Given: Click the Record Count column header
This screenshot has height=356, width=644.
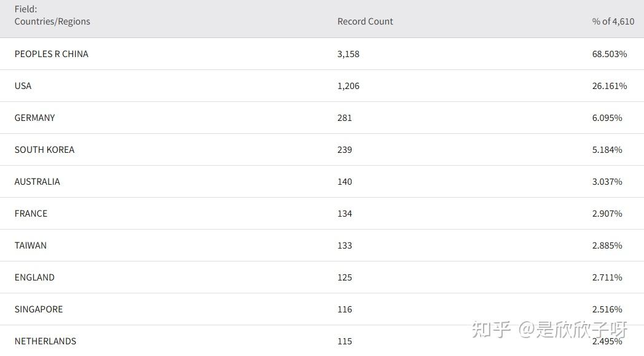Looking at the screenshot, I should pos(365,21).
